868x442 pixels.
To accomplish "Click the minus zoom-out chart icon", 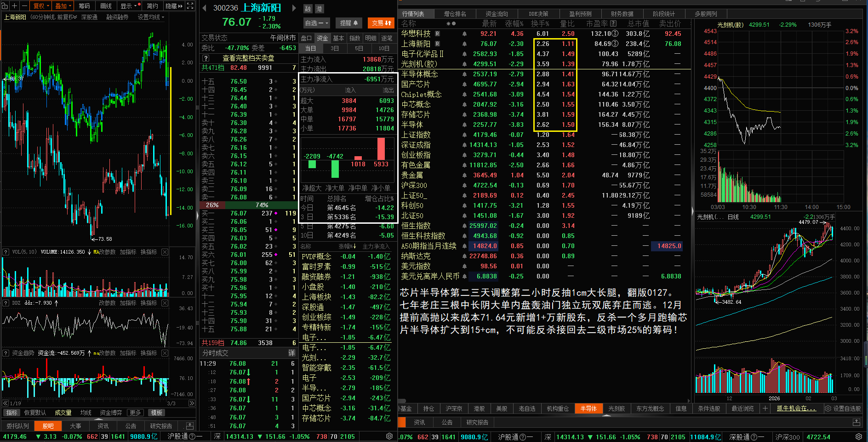I will (x=24, y=6).
